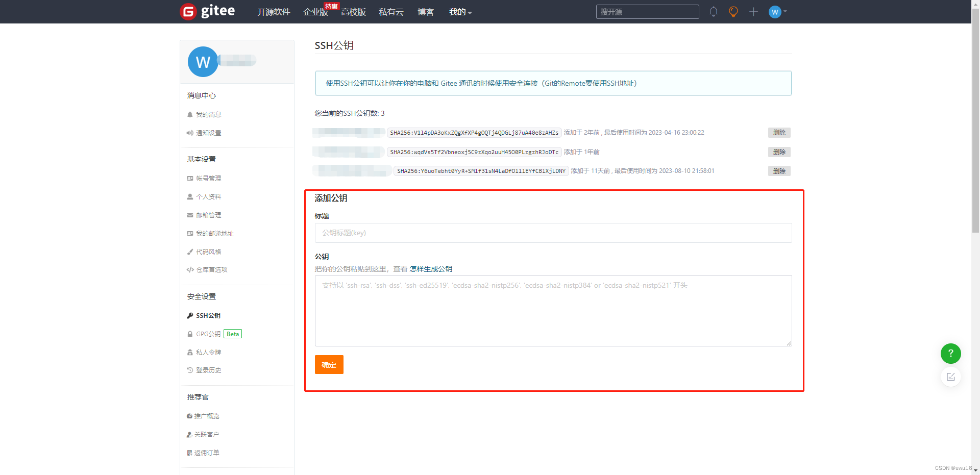Click the bell icon beside 我的消息
Viewport: 980px width, 475px height.
click(x=190, y=115)
